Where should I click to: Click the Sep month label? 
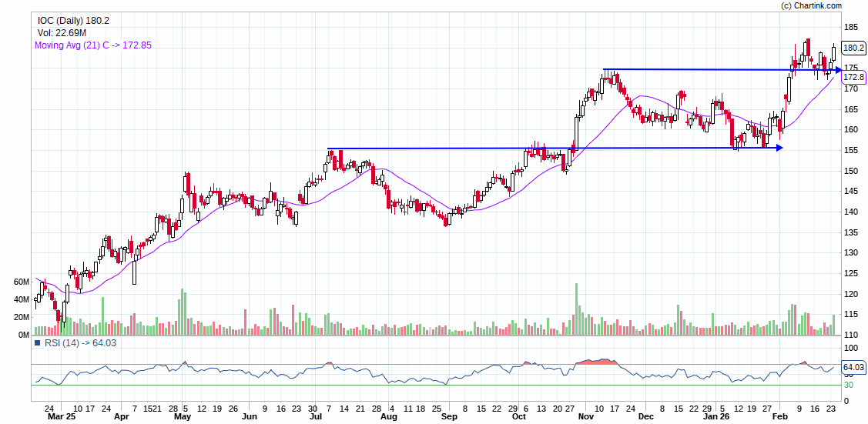[x=451, y=417]
